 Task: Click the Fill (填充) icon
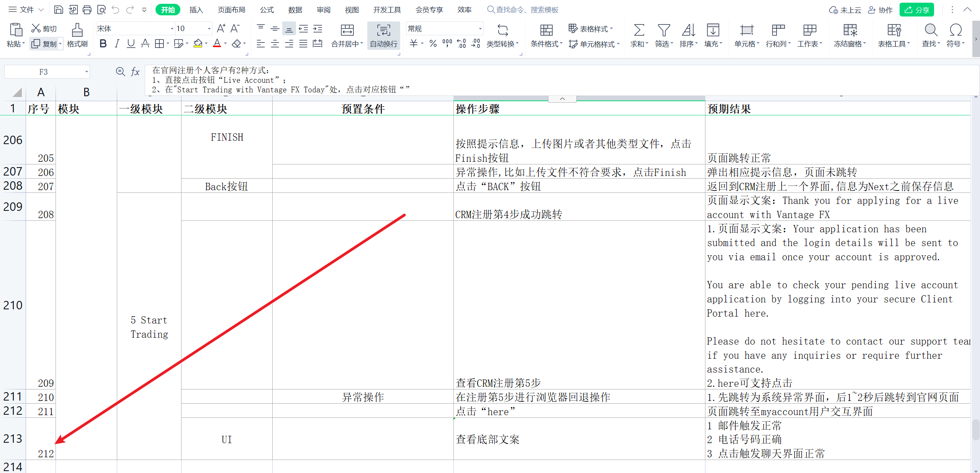pyautogui.click(x=713, y=30)
